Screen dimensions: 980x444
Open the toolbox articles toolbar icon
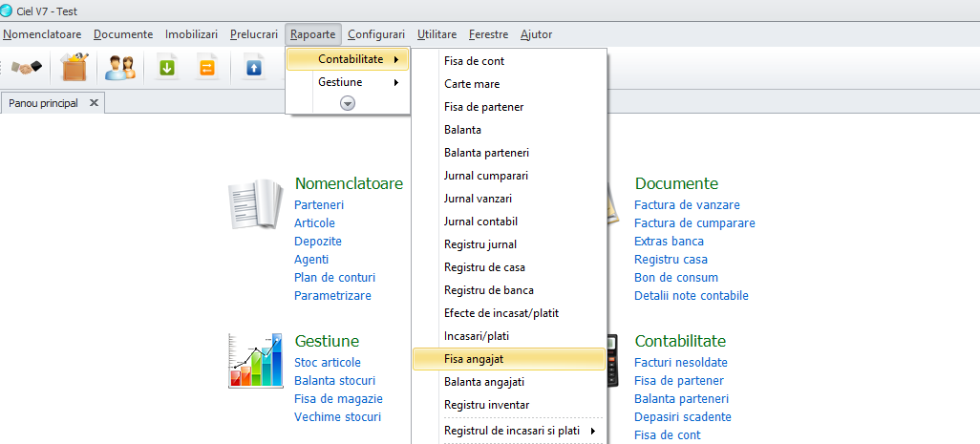75,67
